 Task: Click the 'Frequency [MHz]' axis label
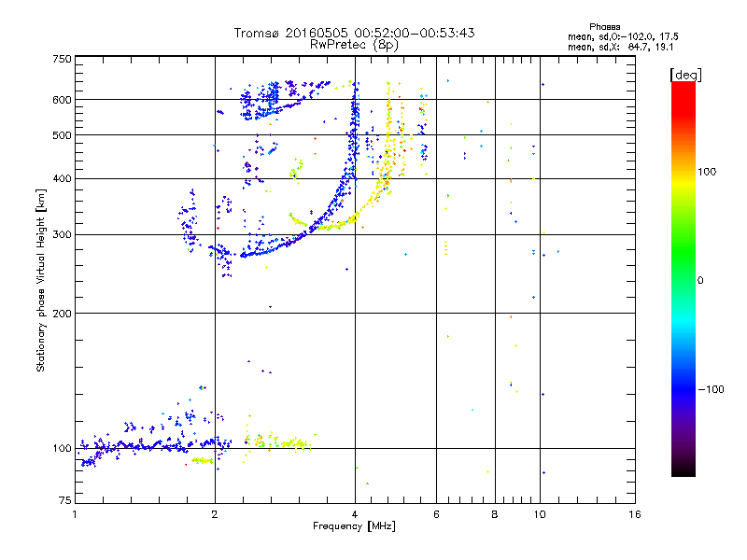(x=354, y=526)
